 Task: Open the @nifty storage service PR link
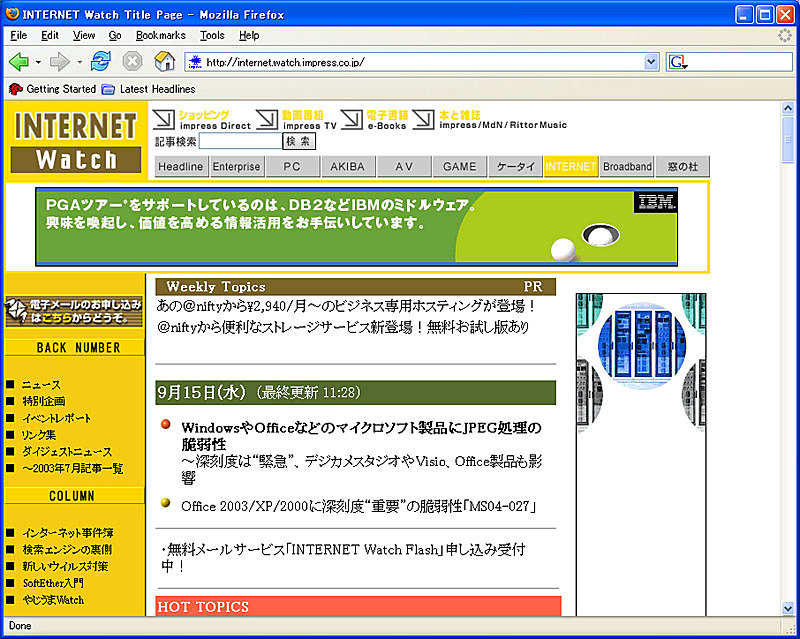tap(343, 327)
